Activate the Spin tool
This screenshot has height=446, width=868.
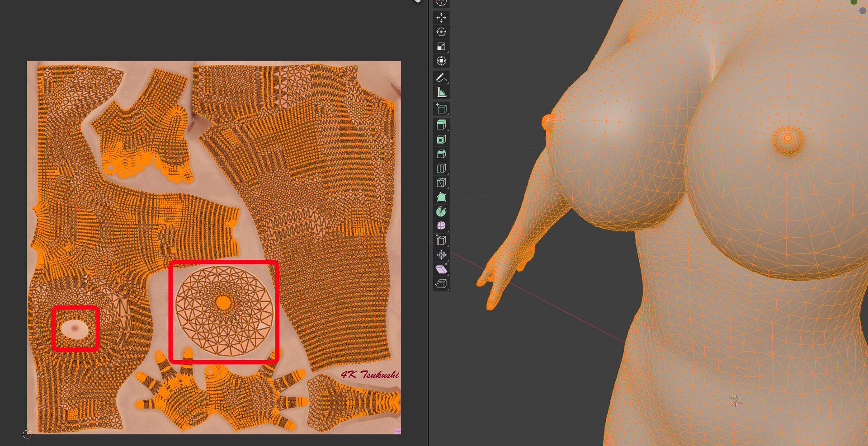[x=441, y=212]
